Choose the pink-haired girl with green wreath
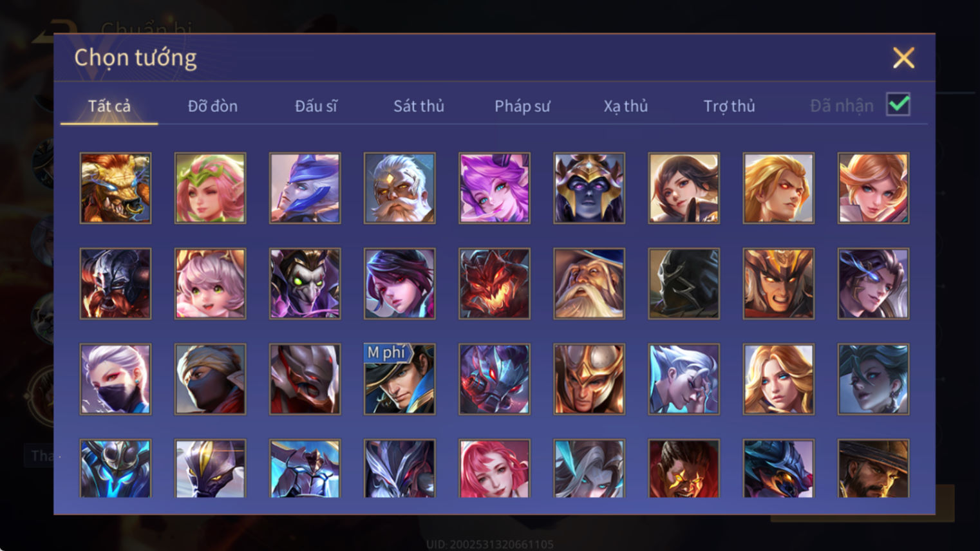 coord(210,188)
